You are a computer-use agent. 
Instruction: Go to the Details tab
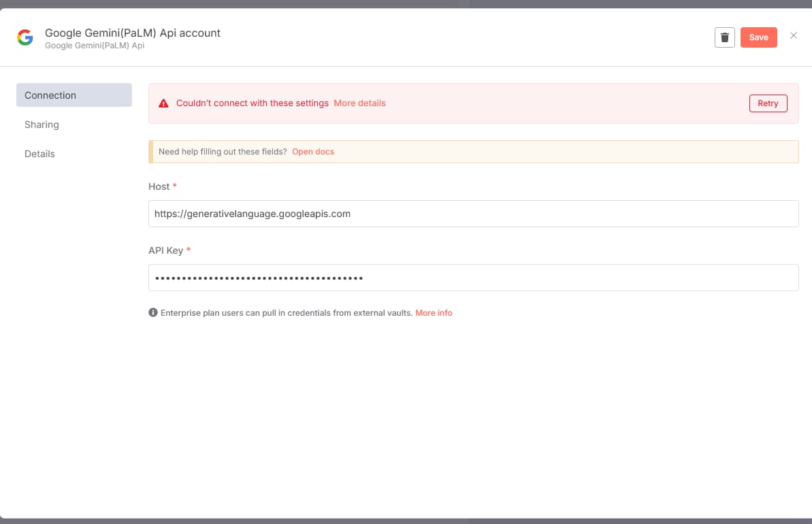point(39,154)
